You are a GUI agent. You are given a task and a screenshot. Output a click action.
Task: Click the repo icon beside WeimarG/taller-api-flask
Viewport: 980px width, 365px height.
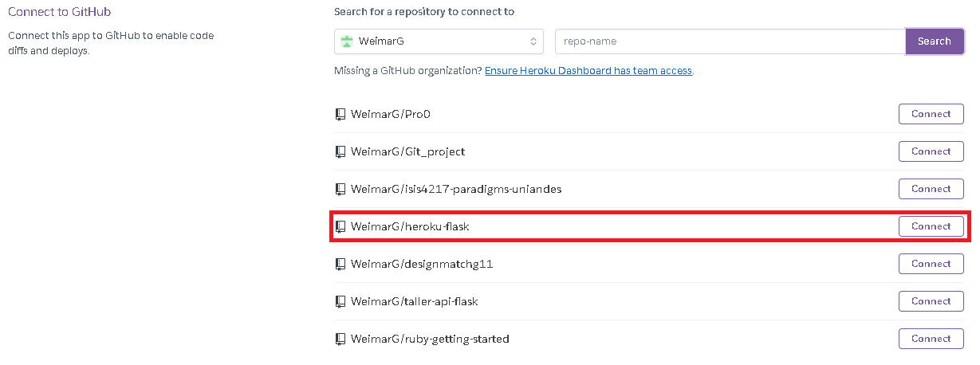click(x=340, y=301)
